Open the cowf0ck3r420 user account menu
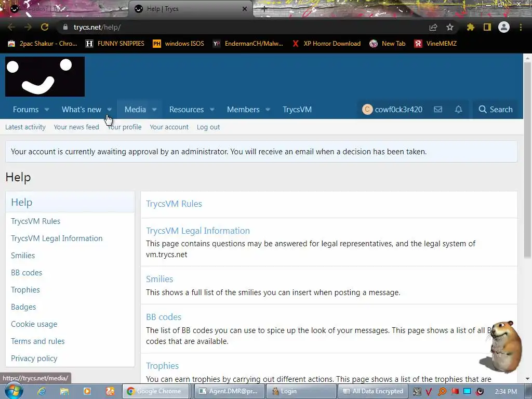The width and height of the screenshot is (532, 399). click(x=393, y=109)
